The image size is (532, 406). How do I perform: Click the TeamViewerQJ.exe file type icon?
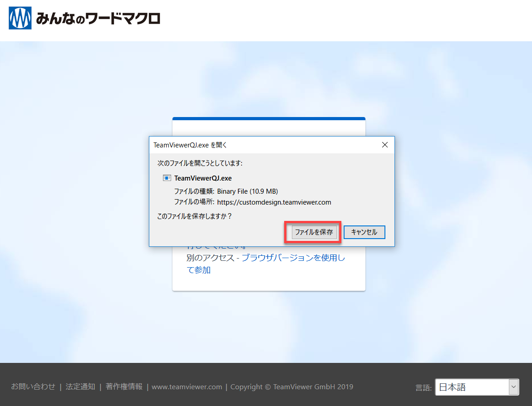pyautogui.click(x=167, y=178)
